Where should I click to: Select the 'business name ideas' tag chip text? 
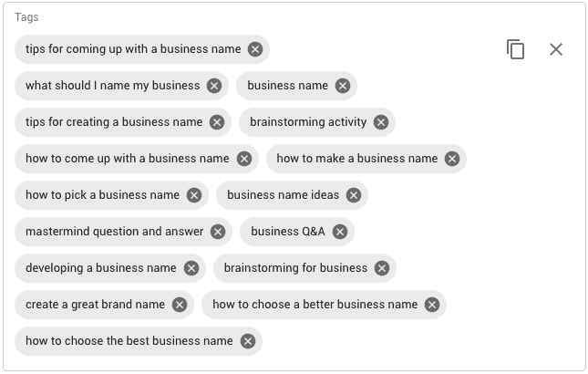(283, 195)
